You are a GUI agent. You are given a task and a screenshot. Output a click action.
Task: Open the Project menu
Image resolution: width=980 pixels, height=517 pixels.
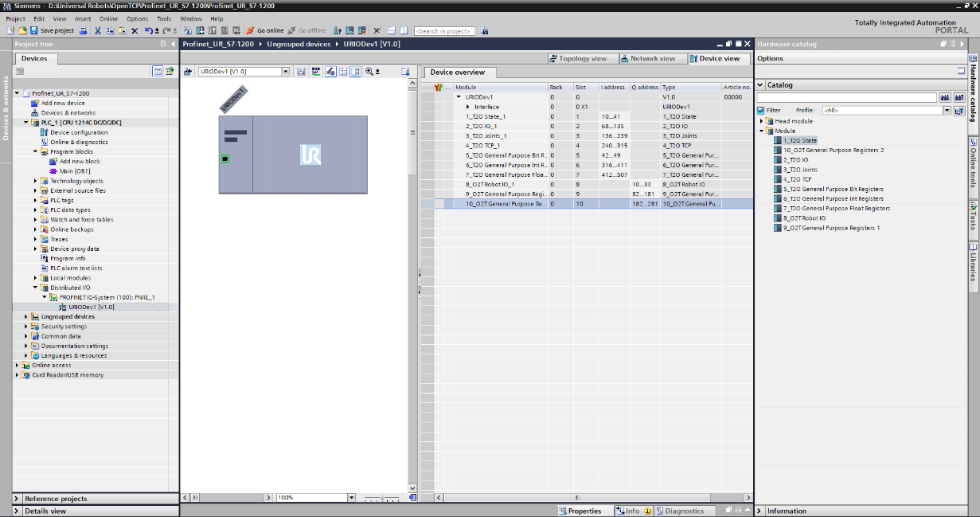16,18
